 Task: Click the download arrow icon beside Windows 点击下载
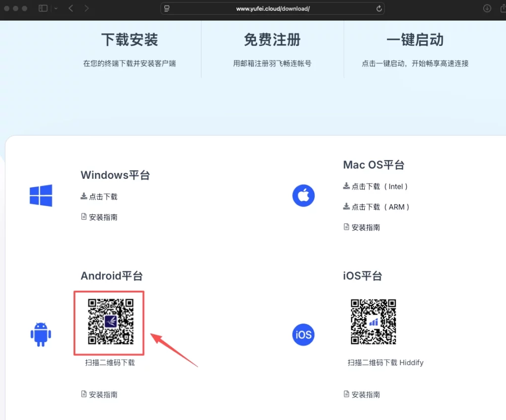83,196
